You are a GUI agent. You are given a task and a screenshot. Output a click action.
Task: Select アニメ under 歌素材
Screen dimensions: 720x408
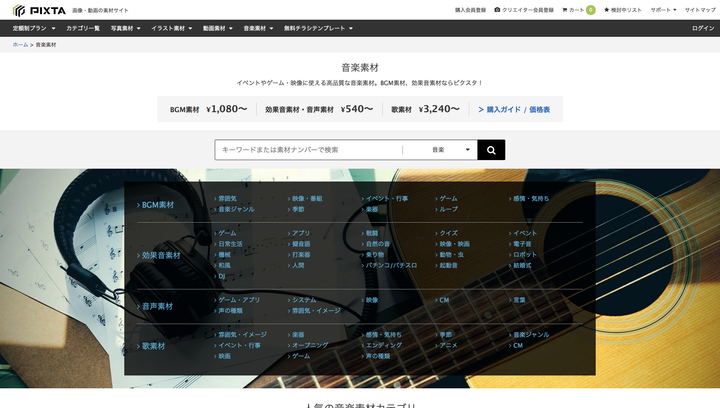click(x=446, y=346)
